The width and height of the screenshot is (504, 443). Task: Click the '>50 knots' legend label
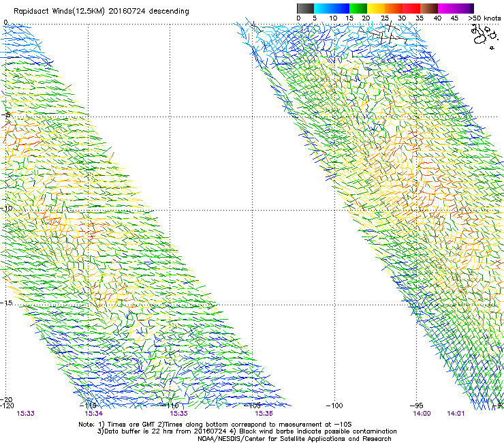(x=484, y=18)
